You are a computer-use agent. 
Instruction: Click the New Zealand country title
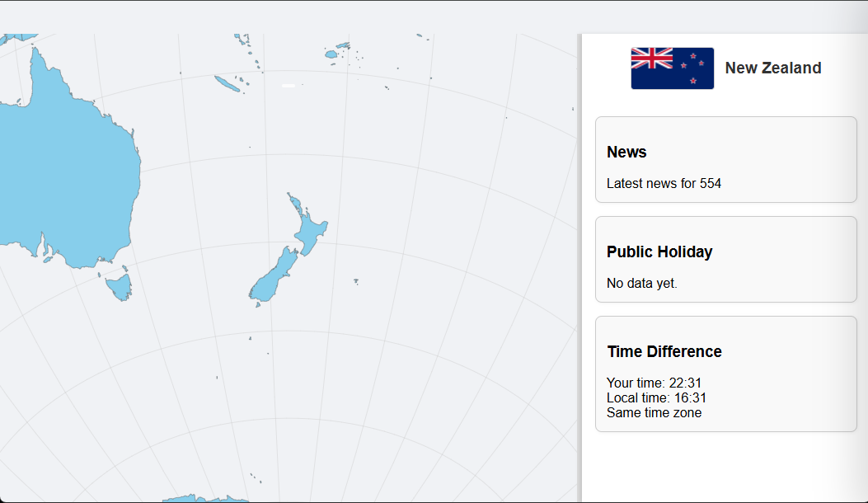pos(773,68)
